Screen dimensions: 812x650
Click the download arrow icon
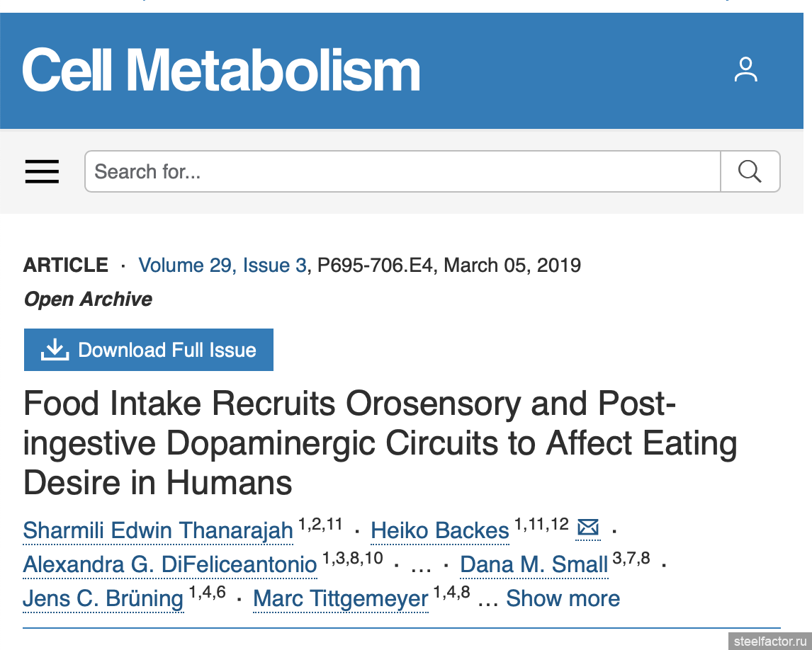click(x=55, y=349)
